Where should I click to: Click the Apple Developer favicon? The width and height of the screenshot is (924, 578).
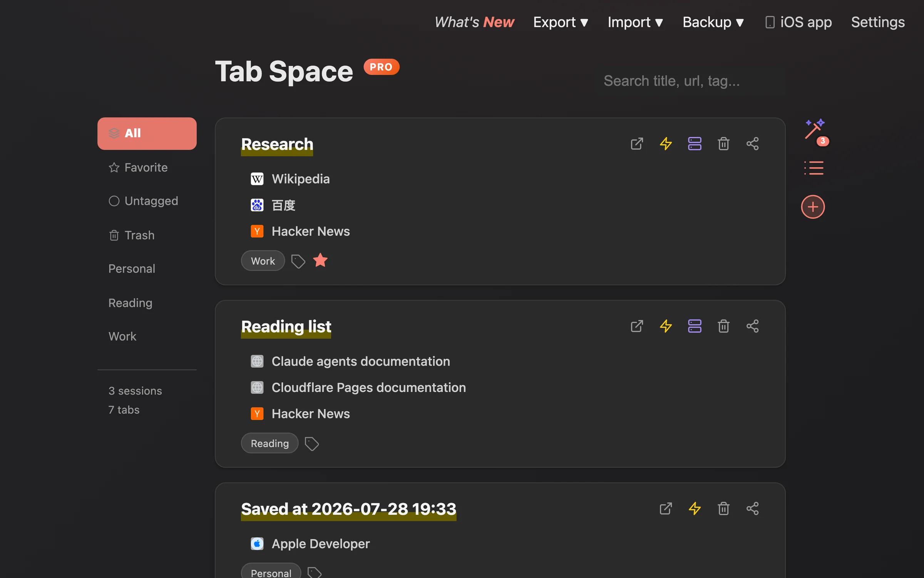click(x=257, y=543)
